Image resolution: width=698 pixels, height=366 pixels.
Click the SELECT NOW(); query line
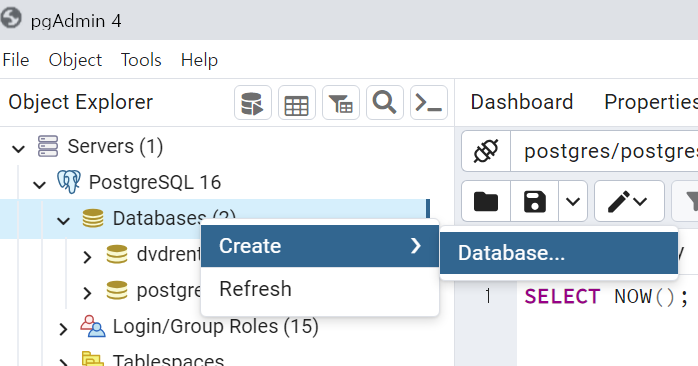click(606, 297)
